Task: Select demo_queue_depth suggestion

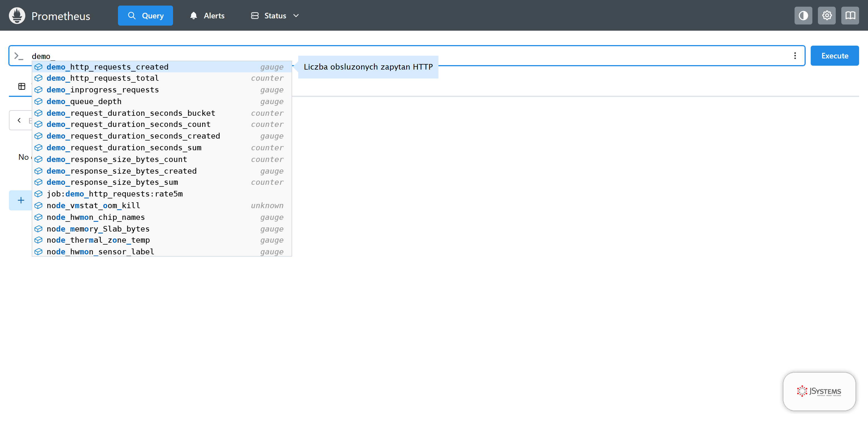Action: click(x=162, y=102)
